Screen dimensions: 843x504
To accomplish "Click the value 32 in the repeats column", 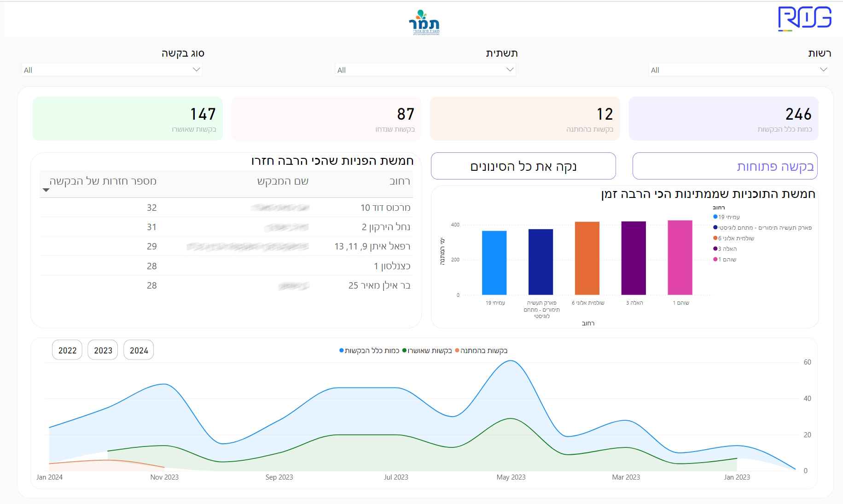I will (152, 208).
